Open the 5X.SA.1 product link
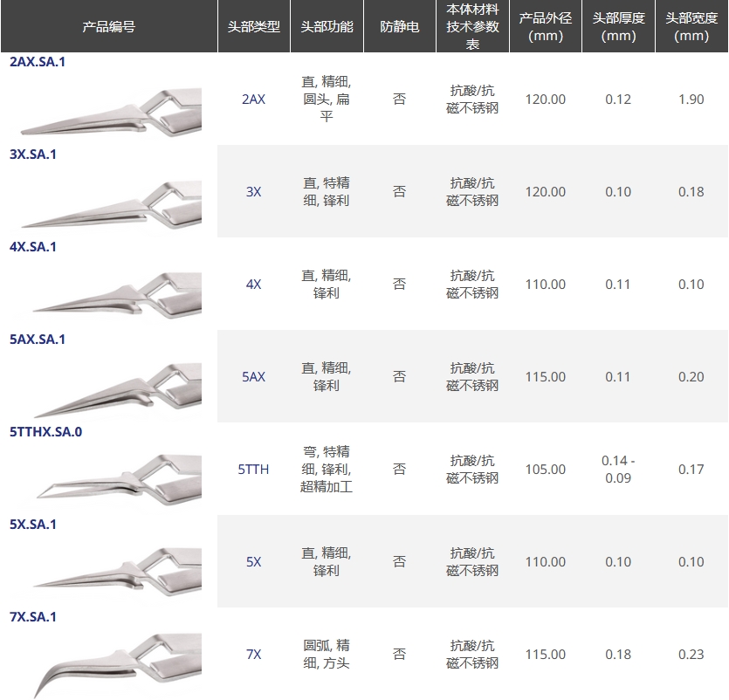This screenshot has width=729, height=700. point(32,525)
